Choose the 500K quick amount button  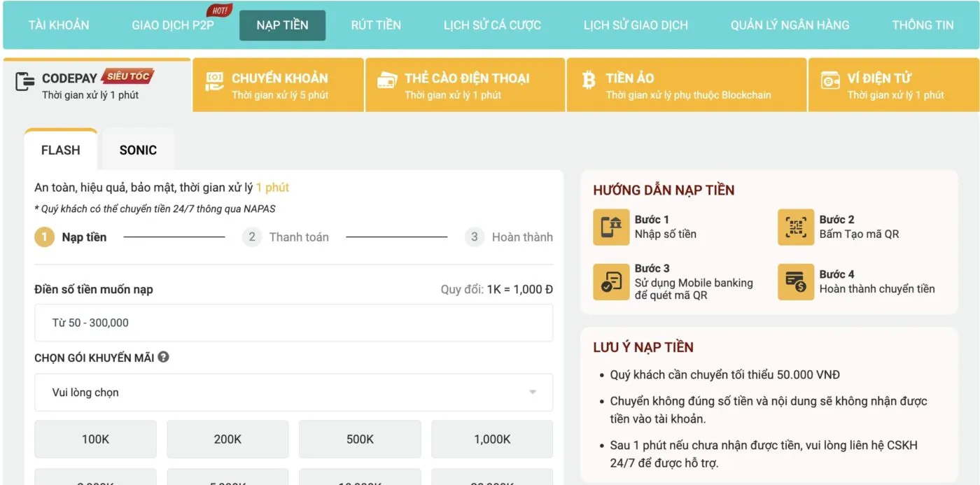coord(360,440)
